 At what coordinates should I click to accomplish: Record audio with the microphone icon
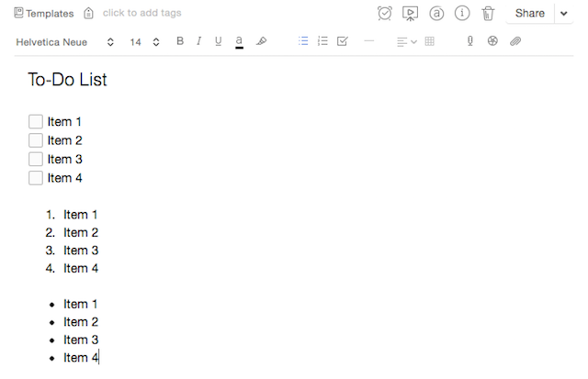click(x=469, y=40)
